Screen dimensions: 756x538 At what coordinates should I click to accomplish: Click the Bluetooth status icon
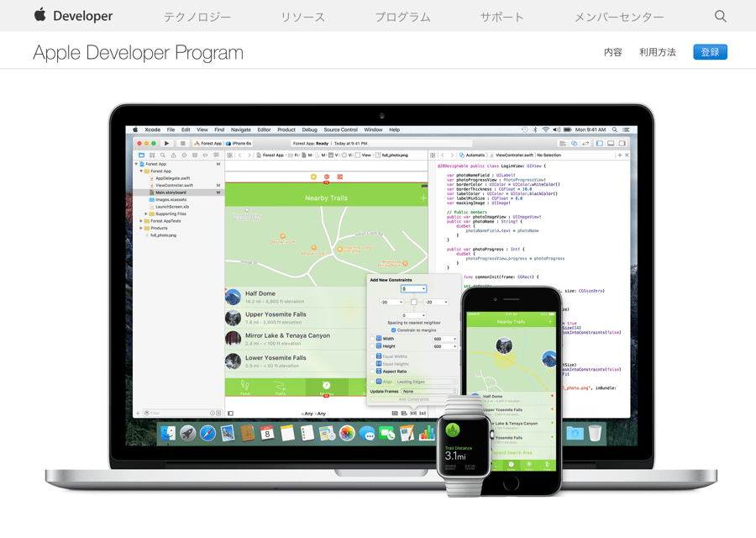coord(535,129)
